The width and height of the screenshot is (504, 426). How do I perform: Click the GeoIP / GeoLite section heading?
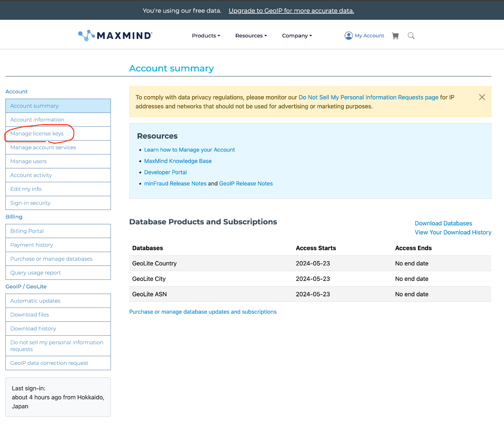[26, 287]
